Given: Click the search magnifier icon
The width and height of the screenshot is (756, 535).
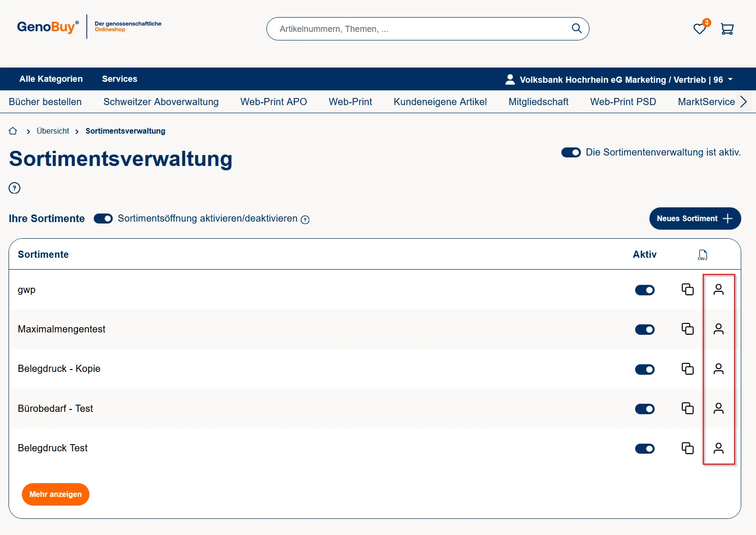Looking at the screenshot, I should coord(577,29).
